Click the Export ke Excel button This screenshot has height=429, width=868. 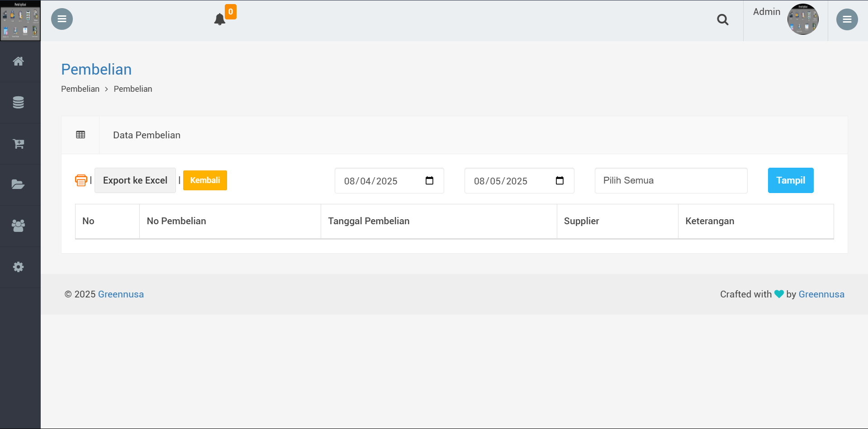tap(135, 180)
